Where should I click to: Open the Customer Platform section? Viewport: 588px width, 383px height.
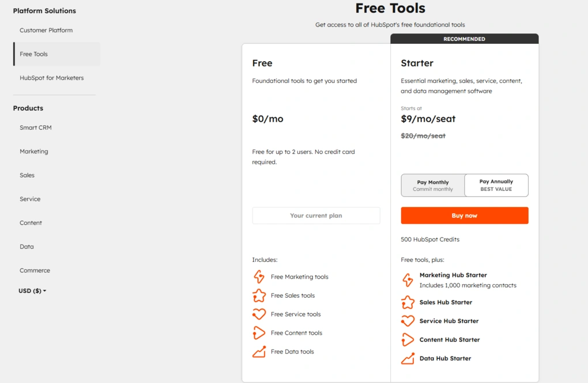46,29
